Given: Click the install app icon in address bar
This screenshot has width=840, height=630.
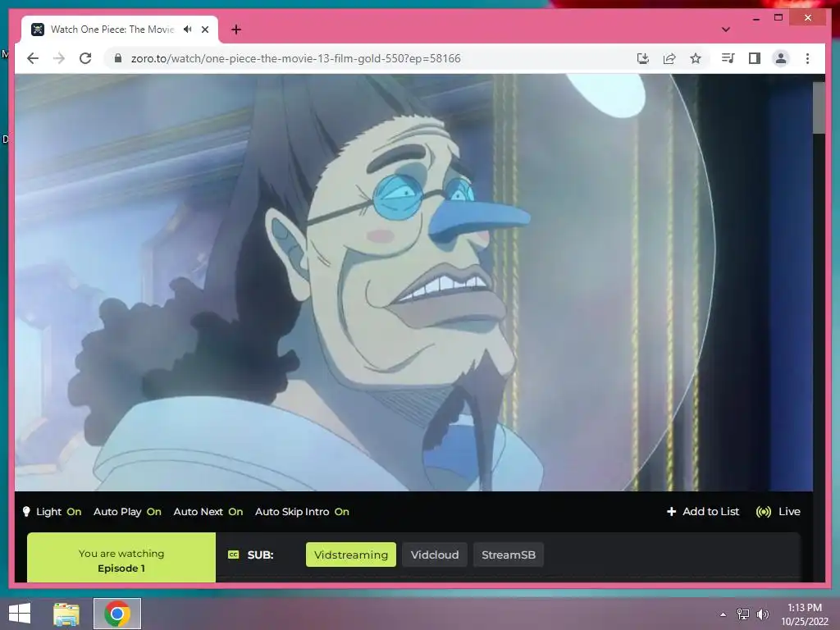Looking at the screenshot, I should pyautogui.click(x=643, y=58).
